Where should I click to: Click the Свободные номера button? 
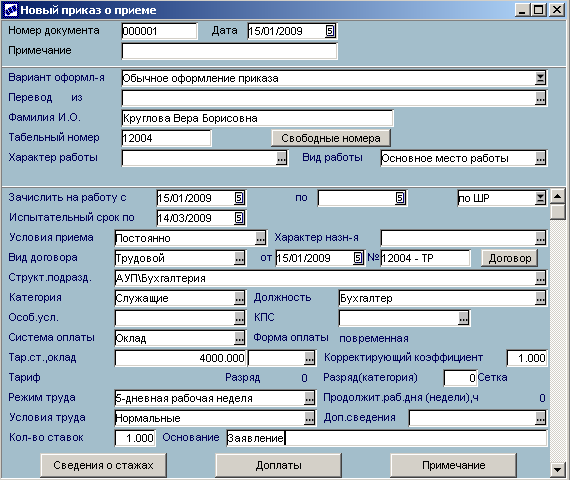click(x=331, y=138)
